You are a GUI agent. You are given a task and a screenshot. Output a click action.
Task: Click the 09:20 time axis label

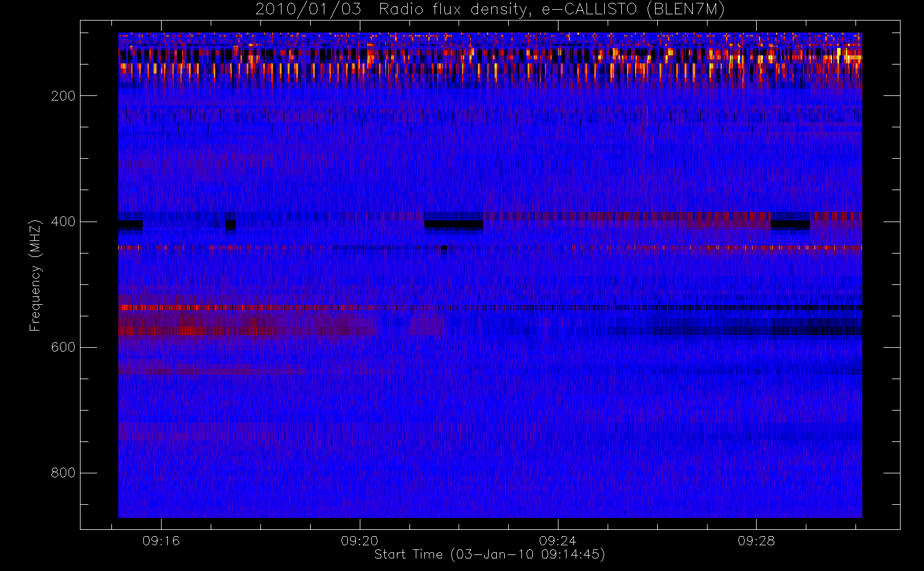click(x=360, y=541)
